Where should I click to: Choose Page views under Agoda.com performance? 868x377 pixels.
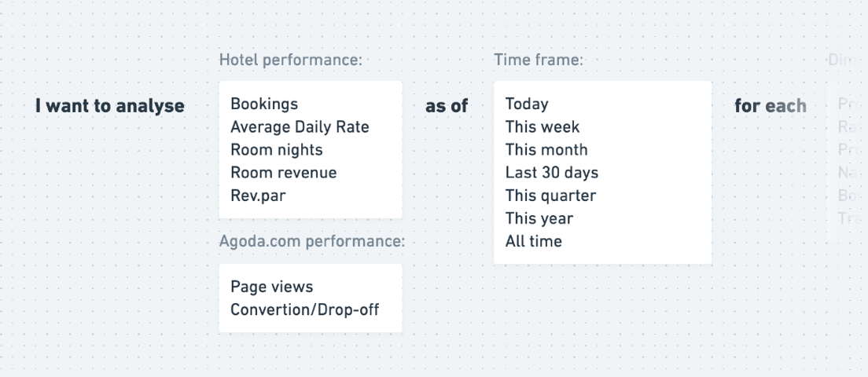[272, 287]
